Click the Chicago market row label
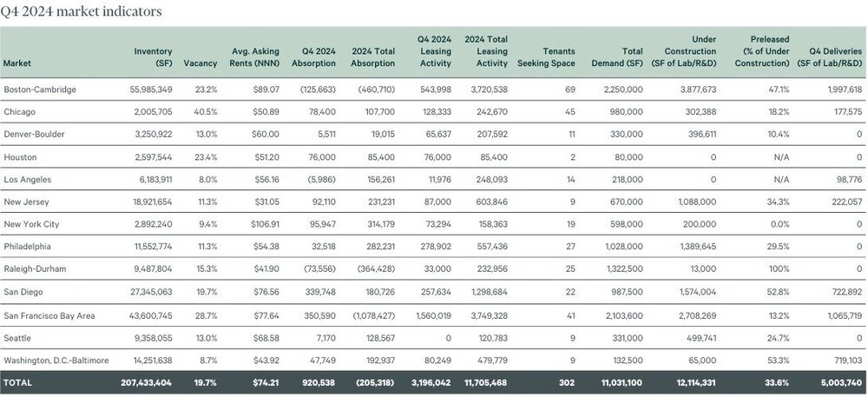The width and height of the screenshot is (868, 404). (x=19, y=112)
